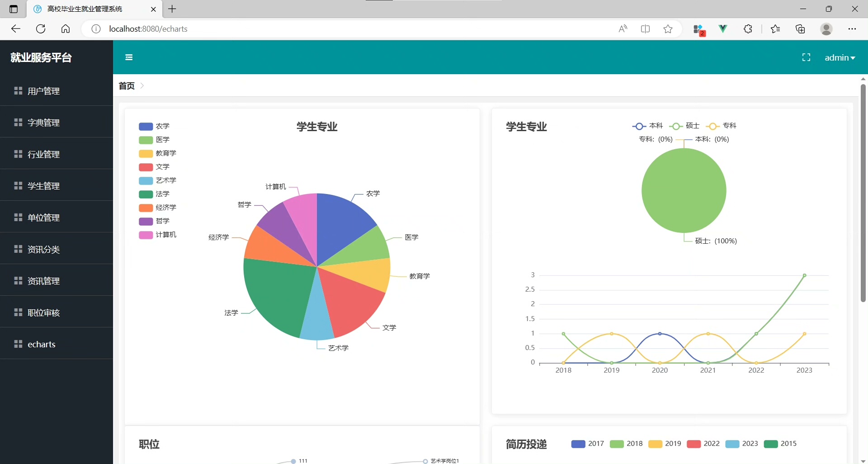This screenshot has height=464, width=868.
Task: Close the 高校毕业生就业管理系统 tab
Action: point(153,9)
